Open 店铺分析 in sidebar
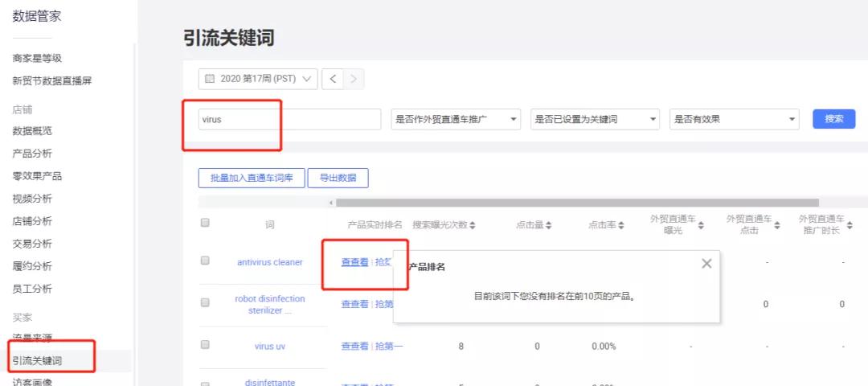The width and height of the screenshot is (868, 386). coord(32,221)
